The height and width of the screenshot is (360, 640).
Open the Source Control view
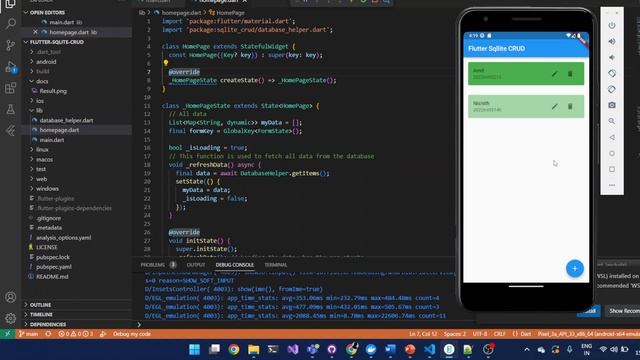(x=10, y=45)
